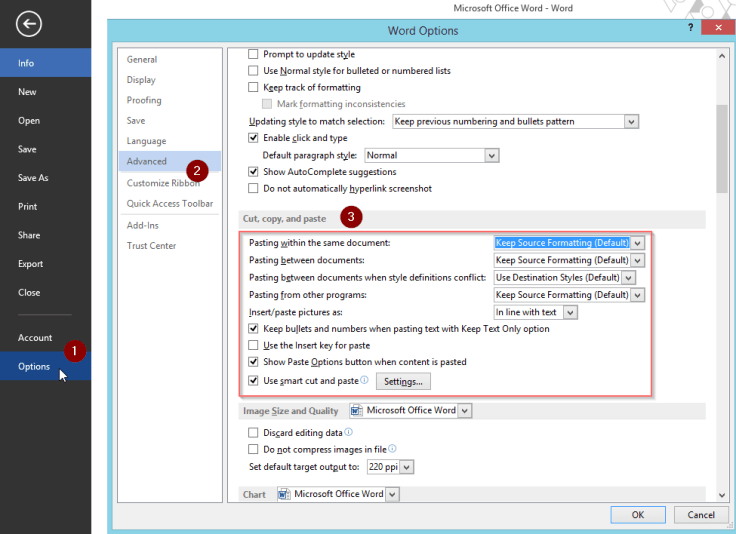The image size is (736, 534).
Task: Expand Pasting between documents dropdown
Action: coord(637,260)
